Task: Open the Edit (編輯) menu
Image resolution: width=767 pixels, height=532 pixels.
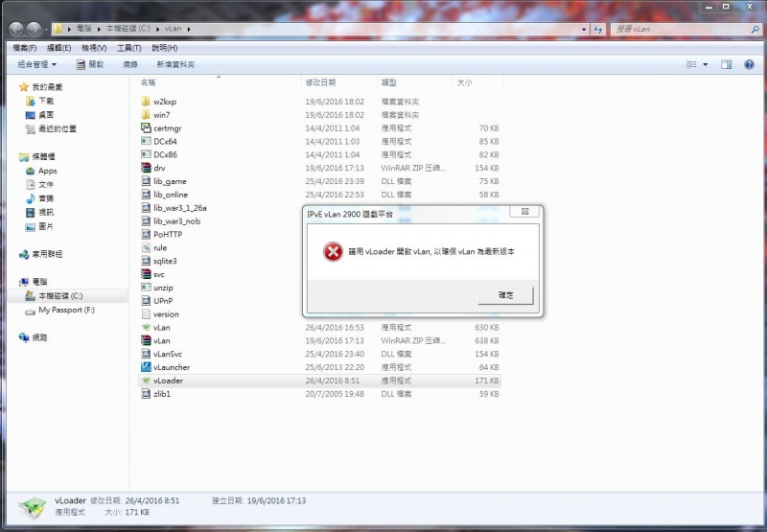Action: click(x=58, y=48)
